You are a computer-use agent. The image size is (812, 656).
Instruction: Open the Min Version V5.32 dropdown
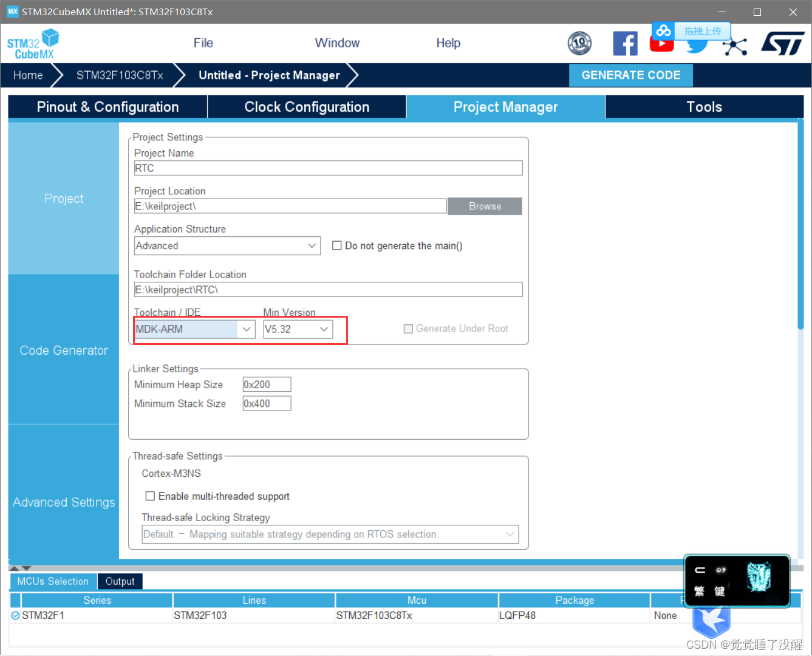coord(298,329)
